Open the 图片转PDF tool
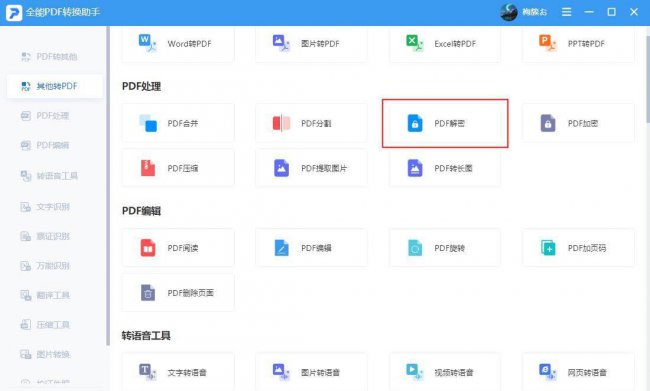This screenshot has width=650, height=391. pos(311,44)
